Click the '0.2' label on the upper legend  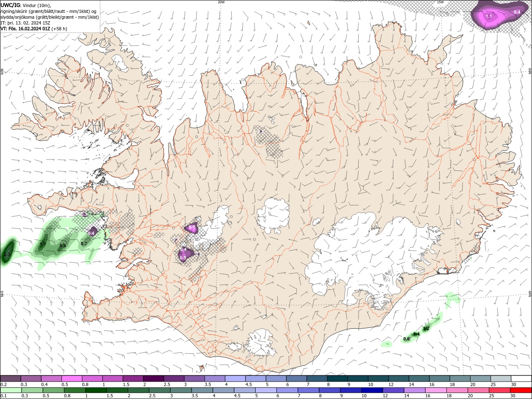[x=4, y=384]
